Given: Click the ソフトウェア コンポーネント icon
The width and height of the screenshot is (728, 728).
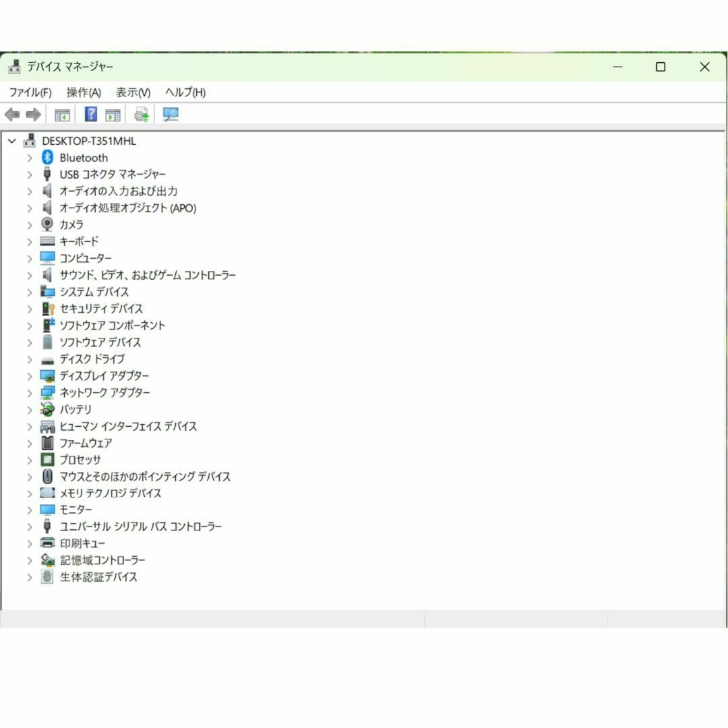Looking at the screenshot, I should tap(48, 325).
